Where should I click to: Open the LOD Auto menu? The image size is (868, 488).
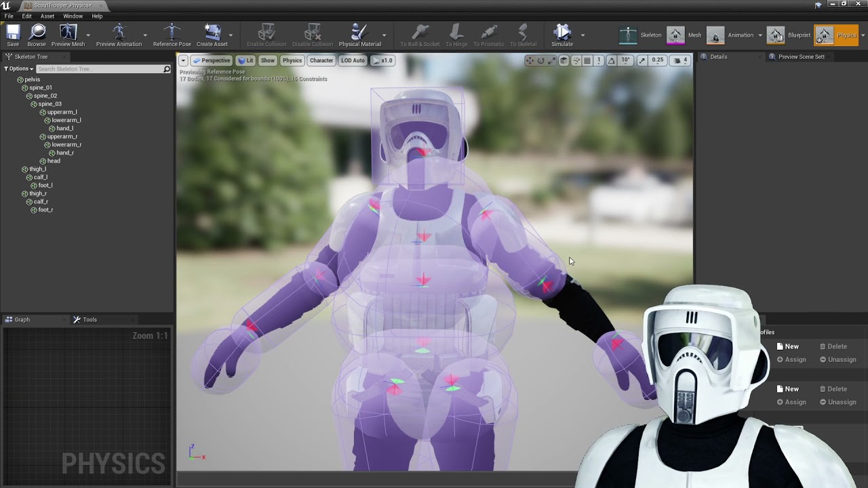[353, 60]
